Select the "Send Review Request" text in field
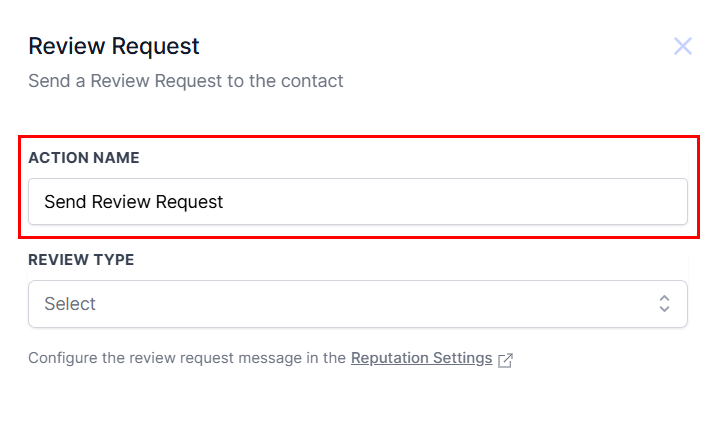This screenshot has width=716, height=421. [133, 202]
